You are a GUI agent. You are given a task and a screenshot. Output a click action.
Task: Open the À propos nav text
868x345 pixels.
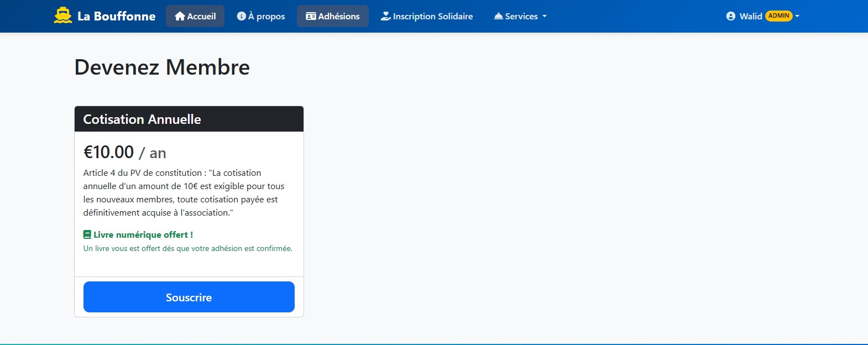click(x=270, y=17)
